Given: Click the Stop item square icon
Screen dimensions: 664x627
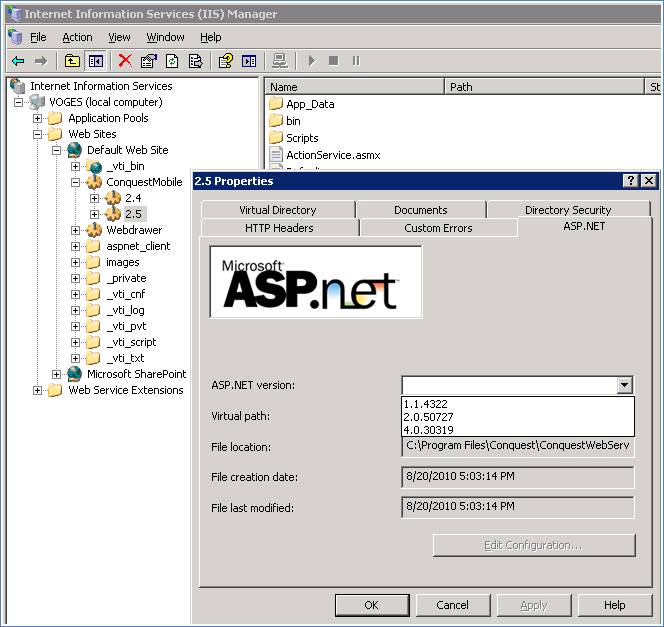Looking at the screenshot, I should tap(334, 61).
